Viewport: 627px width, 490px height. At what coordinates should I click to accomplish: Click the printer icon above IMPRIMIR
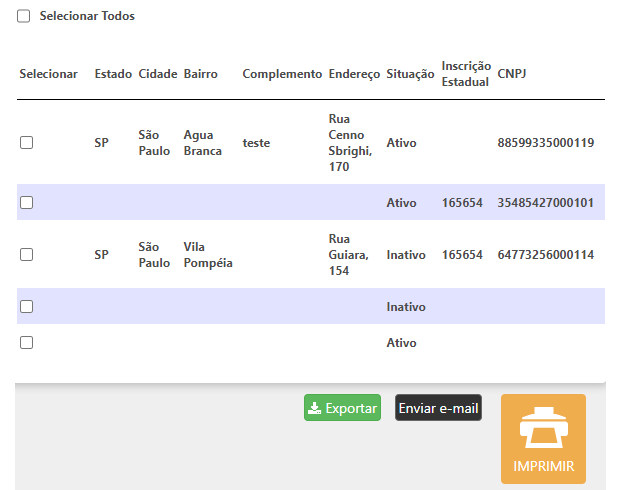pos(543,427)
